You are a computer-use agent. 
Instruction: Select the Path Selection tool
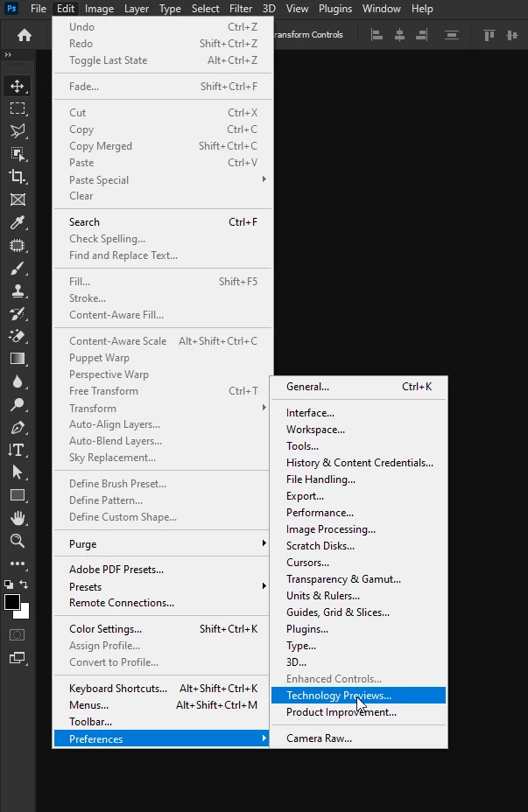click(x=18, y=472)
